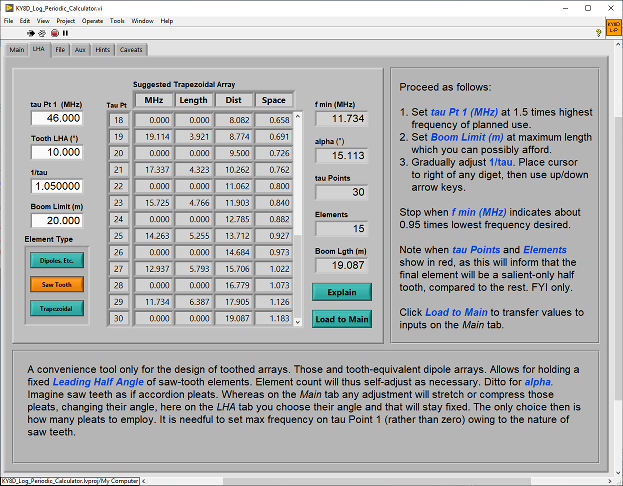The image size is (623, 486).
Task: Click the Boom Limit (m) input field
Action: coord(57,221)
